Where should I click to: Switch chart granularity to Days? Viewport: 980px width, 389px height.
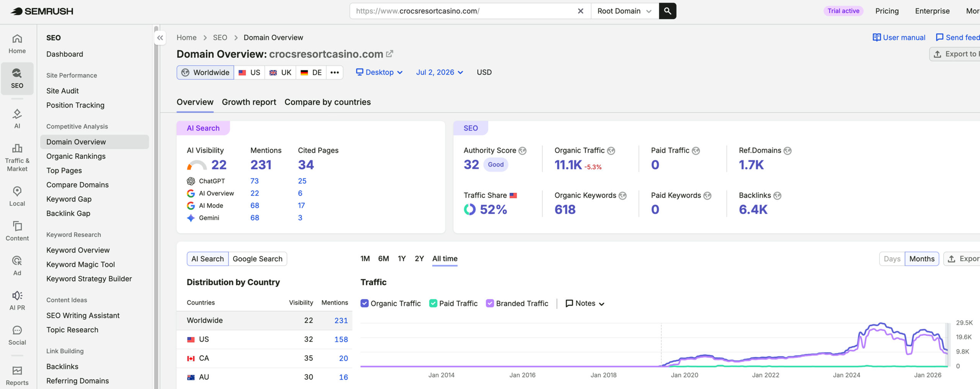(892, 259)
